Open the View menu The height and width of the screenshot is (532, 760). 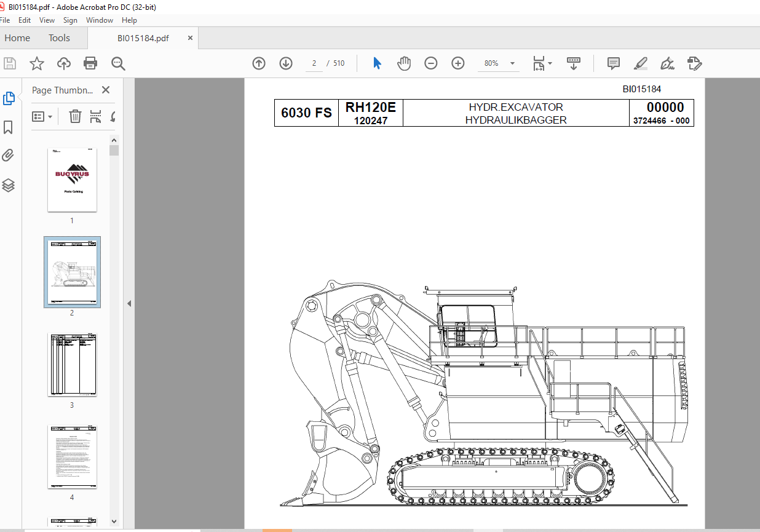[x=47, y=20]
